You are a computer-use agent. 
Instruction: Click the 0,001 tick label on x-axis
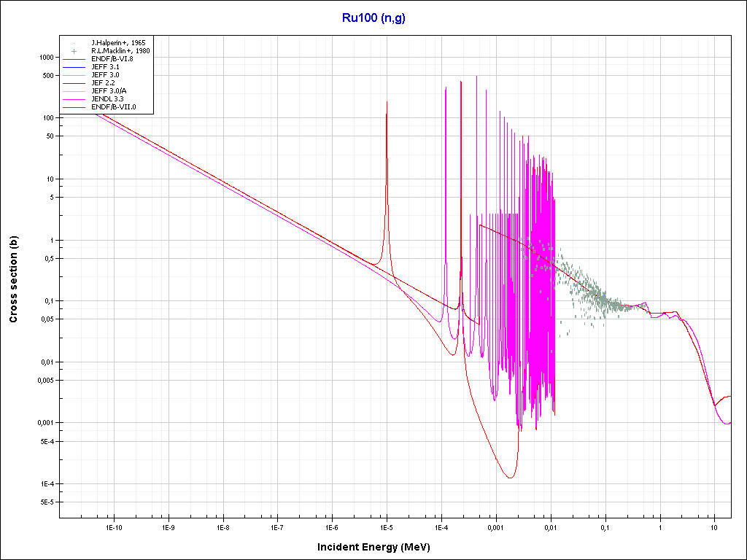(x=495, y=527)
